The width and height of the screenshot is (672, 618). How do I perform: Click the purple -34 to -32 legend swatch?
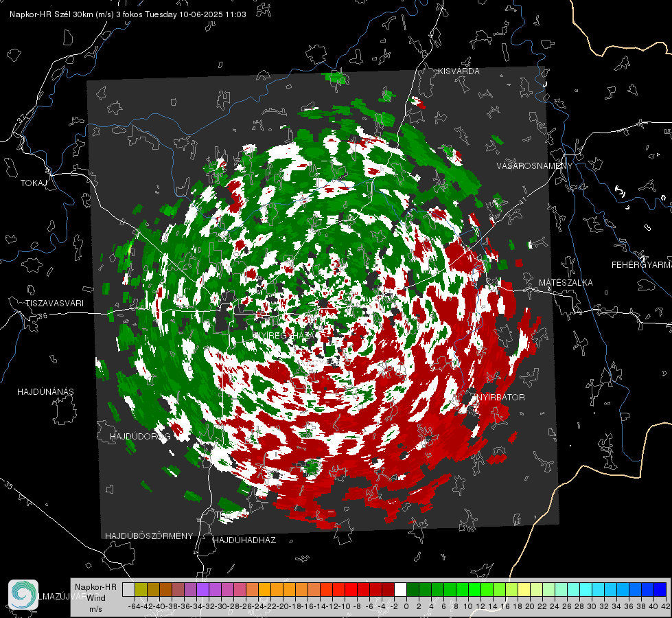click(202, 589)
